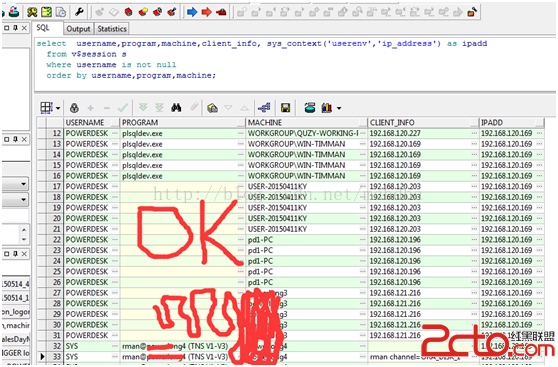The width and height of the screenshot is (558, 367).
Task: Click the ellipsis button in row 13 PROGRAM cell
Action: (x=241, y=144)
